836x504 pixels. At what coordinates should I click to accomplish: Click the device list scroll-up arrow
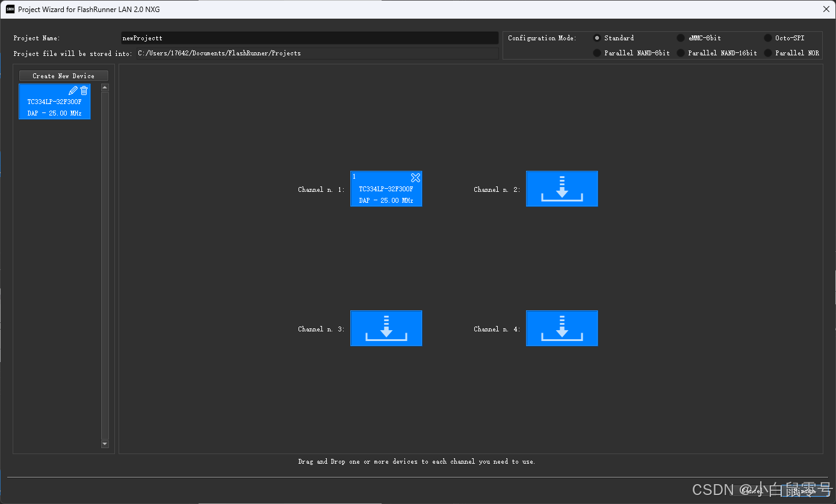105,87
